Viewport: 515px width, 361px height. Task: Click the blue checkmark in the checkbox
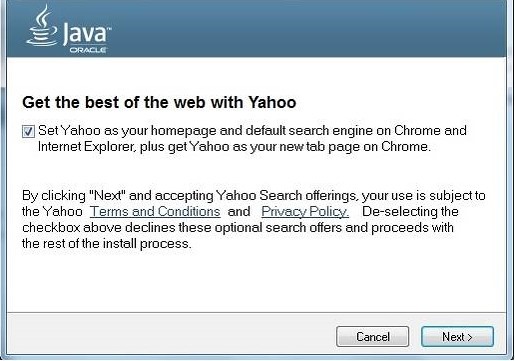(28, 131)
